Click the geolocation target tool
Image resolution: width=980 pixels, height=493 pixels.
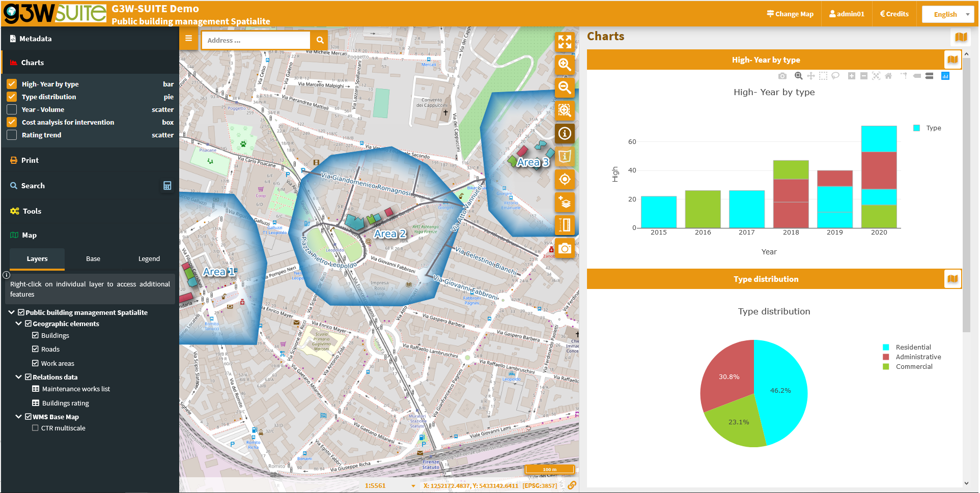point(565,179)
